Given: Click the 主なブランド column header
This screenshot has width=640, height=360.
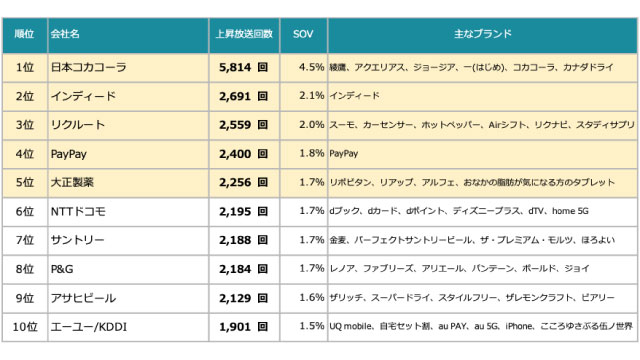Looking at the screenshot, I should 482,34.
